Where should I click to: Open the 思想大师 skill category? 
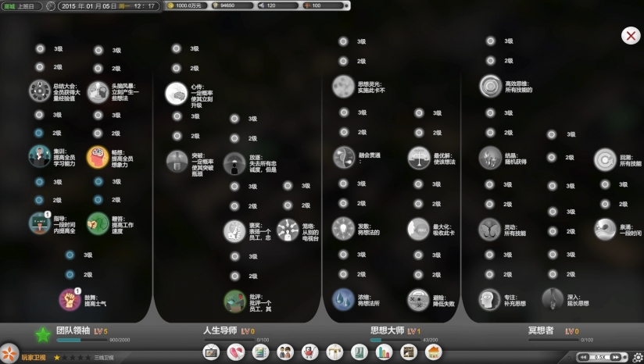pyautogui.click(x=395, y=331)
